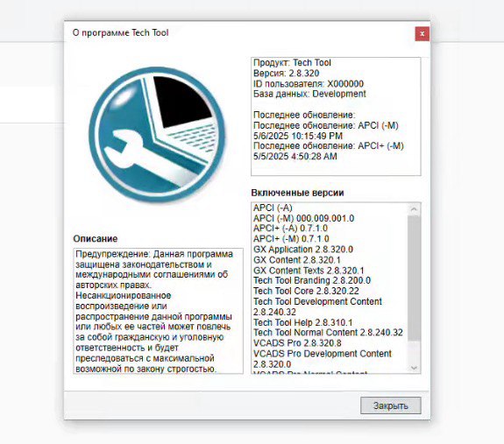This screenshot has width=504, height=444.
Task: Select GX Content Texts 2.8.320.1 entry
Action: (x=309, y=271)
